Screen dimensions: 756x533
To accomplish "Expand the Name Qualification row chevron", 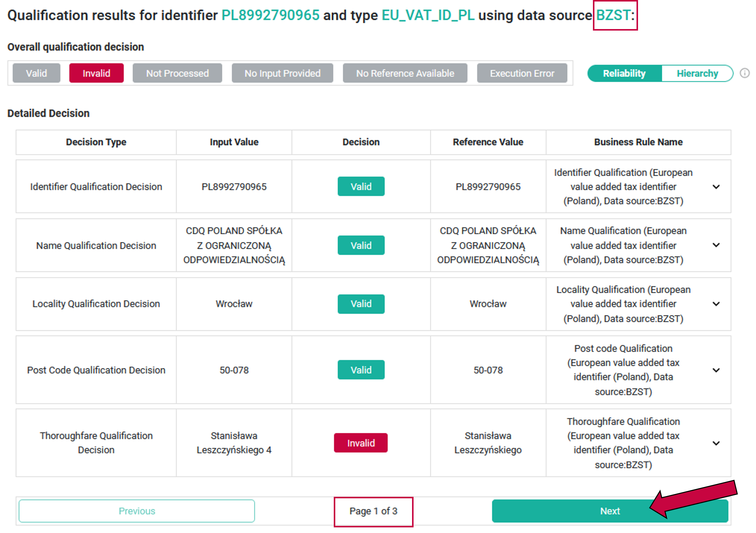I will (x=716, y=245).
